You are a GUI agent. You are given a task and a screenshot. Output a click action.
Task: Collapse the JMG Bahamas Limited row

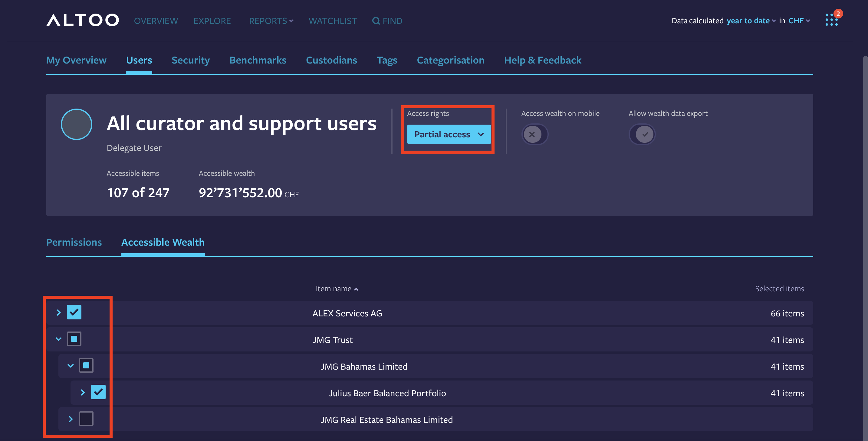coord(71,366)
